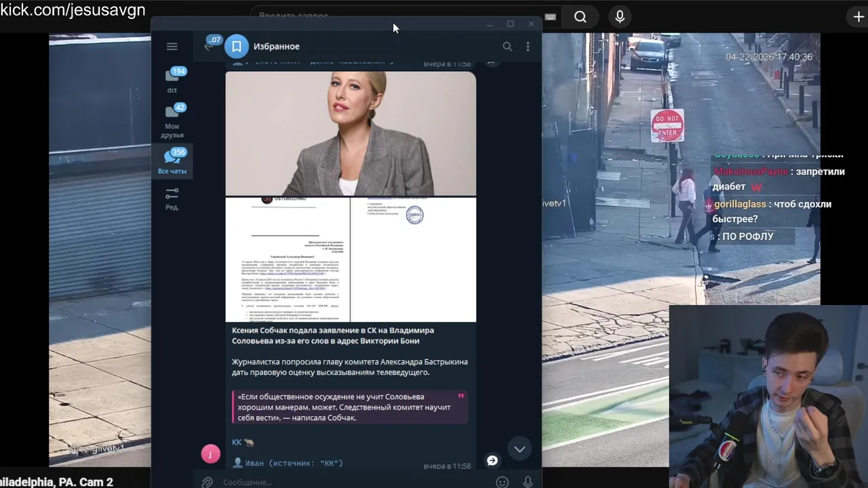Click keyboard icon in search bar

pos(551,17)
